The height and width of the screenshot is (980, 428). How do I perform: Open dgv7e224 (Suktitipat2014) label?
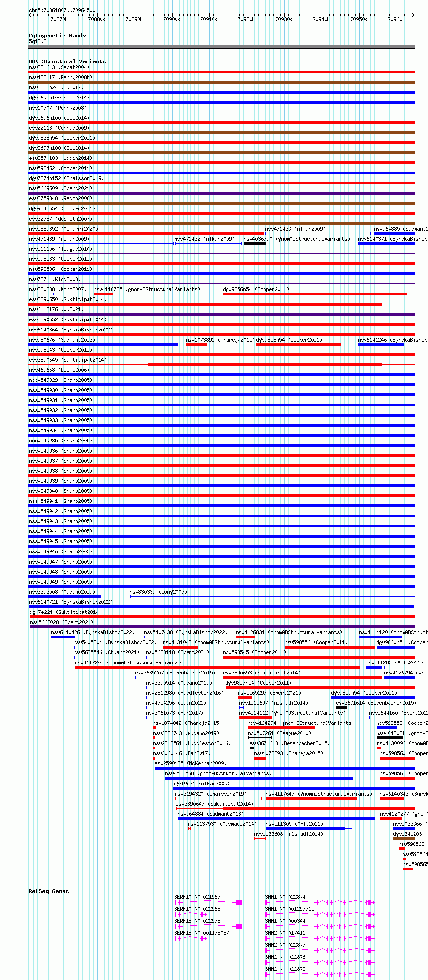65,612
